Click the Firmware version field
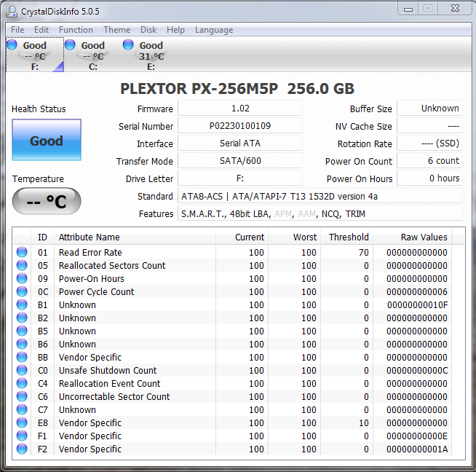The image size is (476, 472). (x=239, y=109)
